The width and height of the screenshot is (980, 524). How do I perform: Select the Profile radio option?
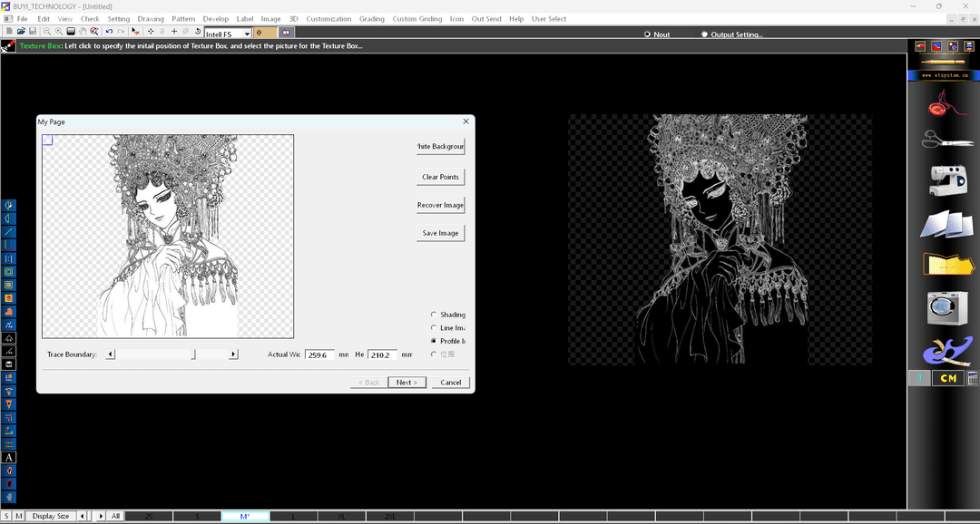[434, 341]
